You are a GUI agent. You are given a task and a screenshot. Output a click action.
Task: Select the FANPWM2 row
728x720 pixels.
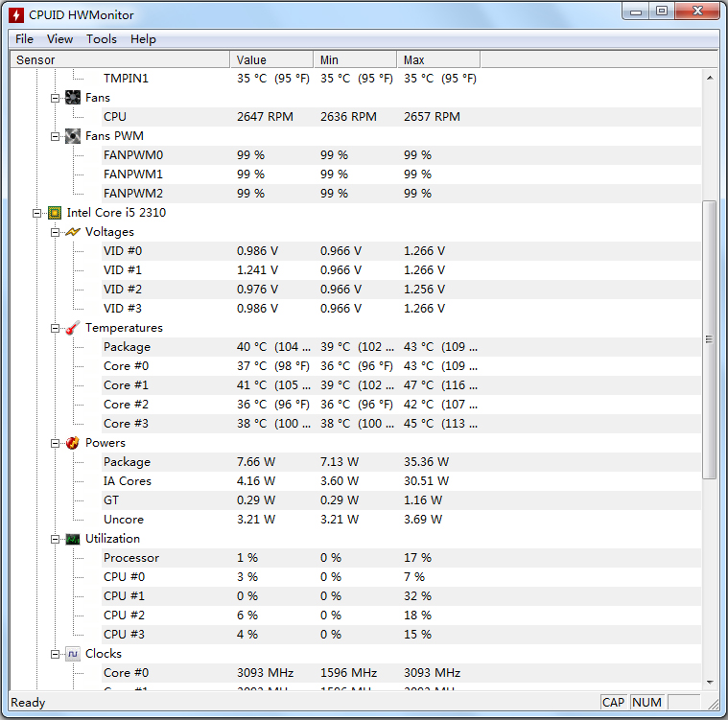click(401, 194)
